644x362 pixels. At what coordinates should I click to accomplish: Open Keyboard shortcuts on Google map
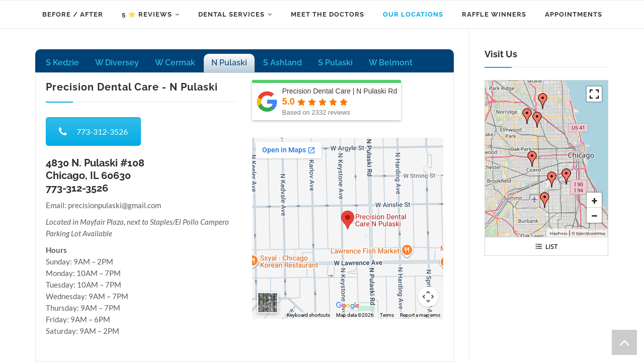pos(308,315)
